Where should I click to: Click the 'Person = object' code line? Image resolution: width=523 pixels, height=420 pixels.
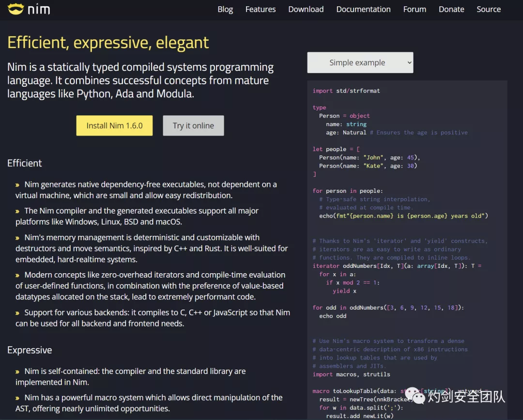[x=344, y=116]
